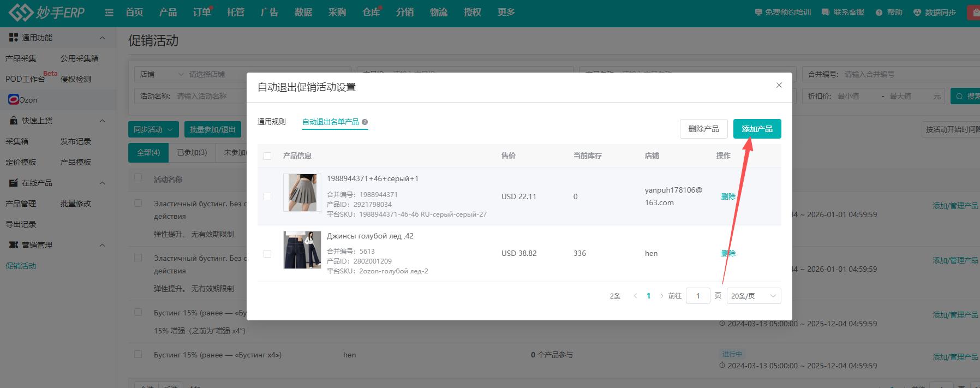Click the help question-mark icon beside 自动退出名单产品
This screenshot has width=980, height=388.
(364, 122)
